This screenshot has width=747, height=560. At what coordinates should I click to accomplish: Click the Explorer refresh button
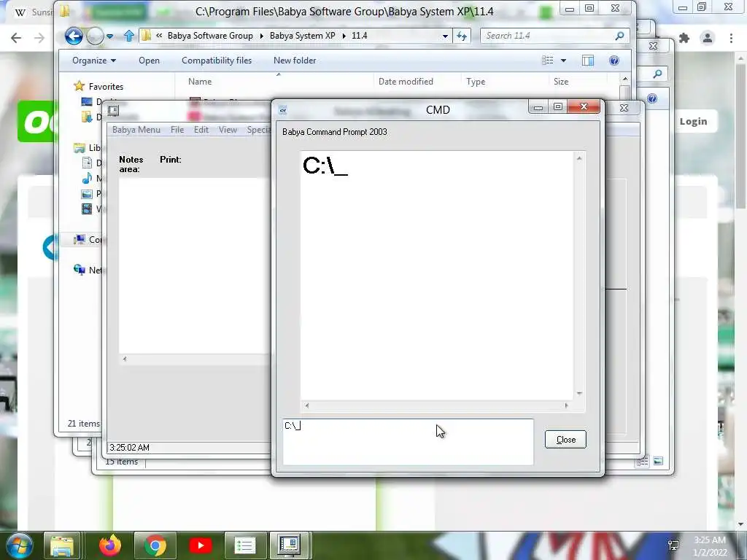pyautogui.click(x=462, y=36)
